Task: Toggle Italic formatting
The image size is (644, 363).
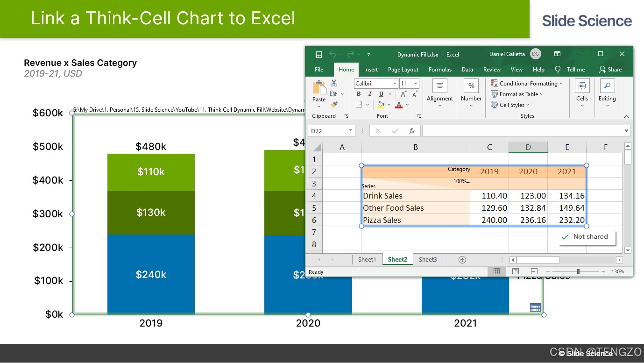Action: pyautogui.click(x=369, y=94)
